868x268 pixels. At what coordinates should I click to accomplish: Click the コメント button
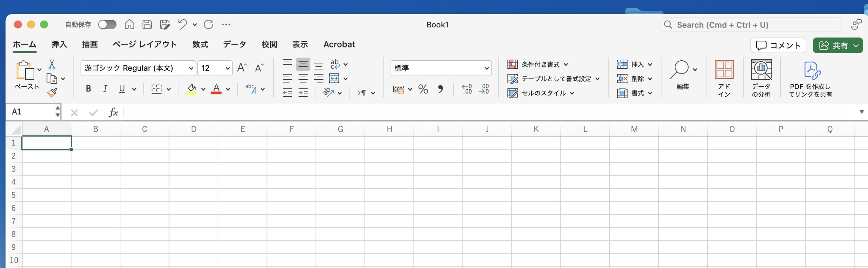[778, 45]
